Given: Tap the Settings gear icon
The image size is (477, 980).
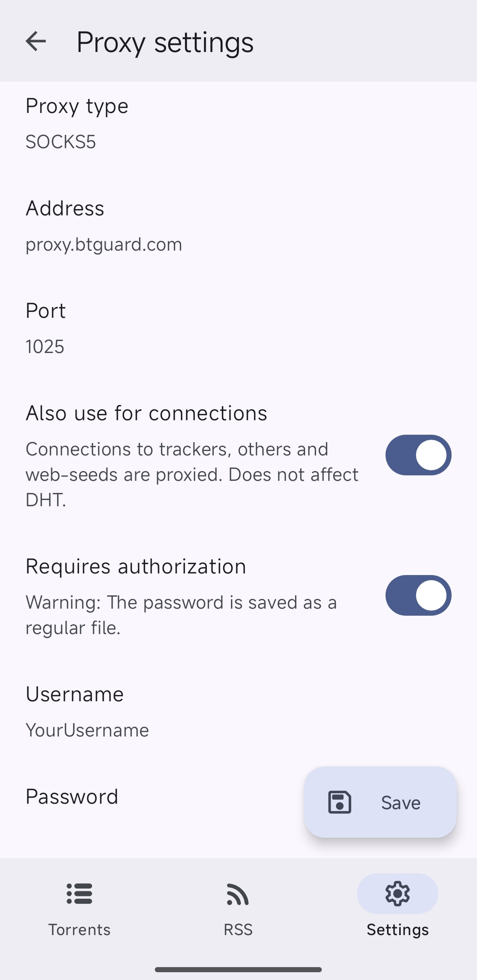Looking at the screenshot, I should pos(397,894).
